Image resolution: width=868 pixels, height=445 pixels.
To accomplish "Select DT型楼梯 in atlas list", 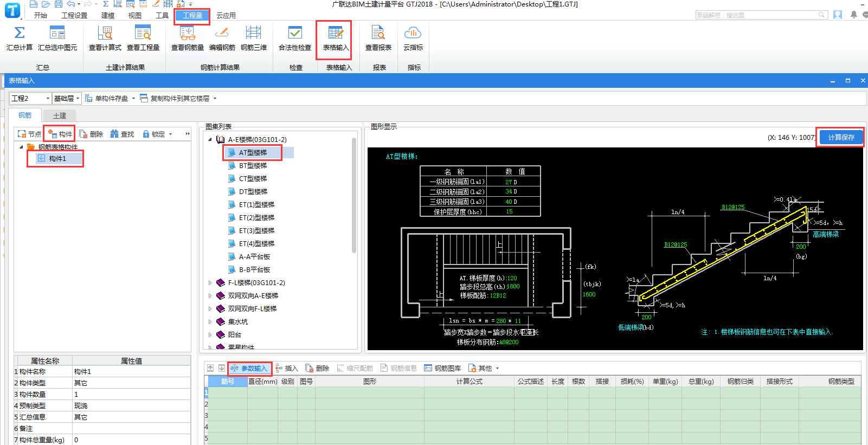I will click(x=253, y=191).
